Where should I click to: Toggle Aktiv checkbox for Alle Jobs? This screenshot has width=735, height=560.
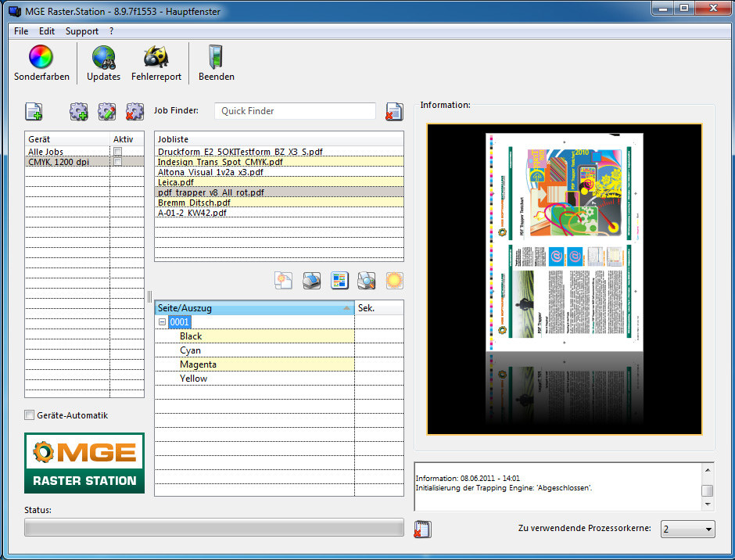point(117,152)
